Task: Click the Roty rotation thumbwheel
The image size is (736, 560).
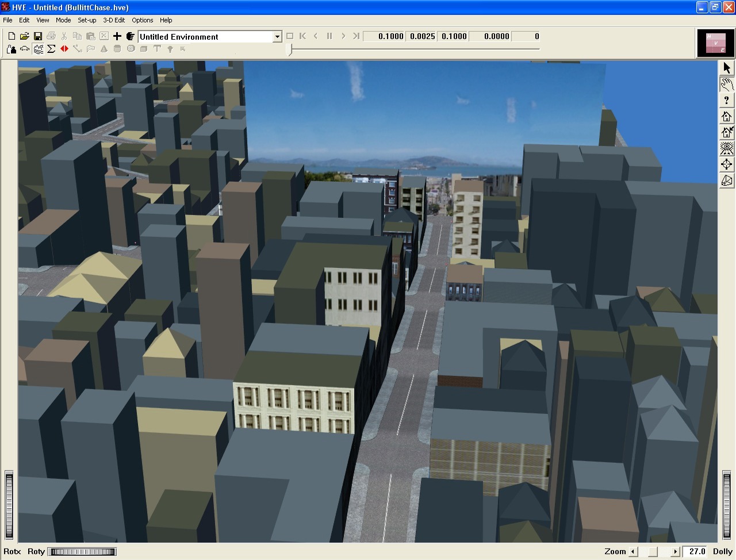Action: coord(82,552)
